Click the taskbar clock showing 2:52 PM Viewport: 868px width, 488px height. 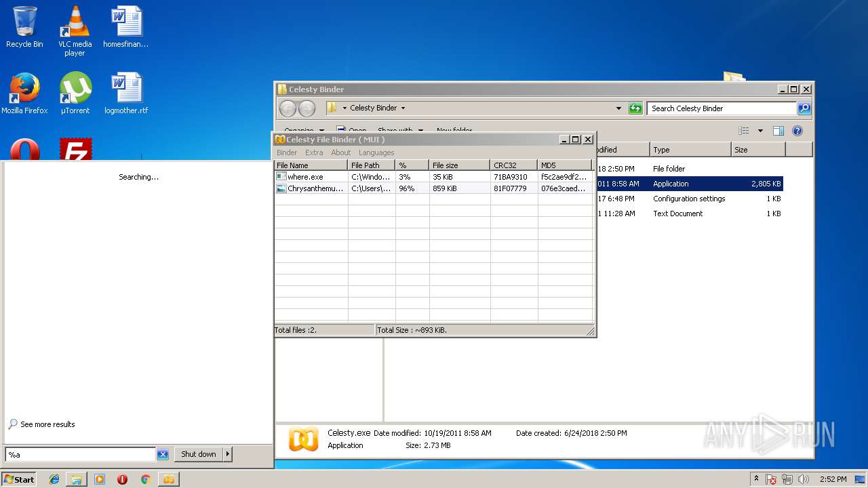click(833, 479)
